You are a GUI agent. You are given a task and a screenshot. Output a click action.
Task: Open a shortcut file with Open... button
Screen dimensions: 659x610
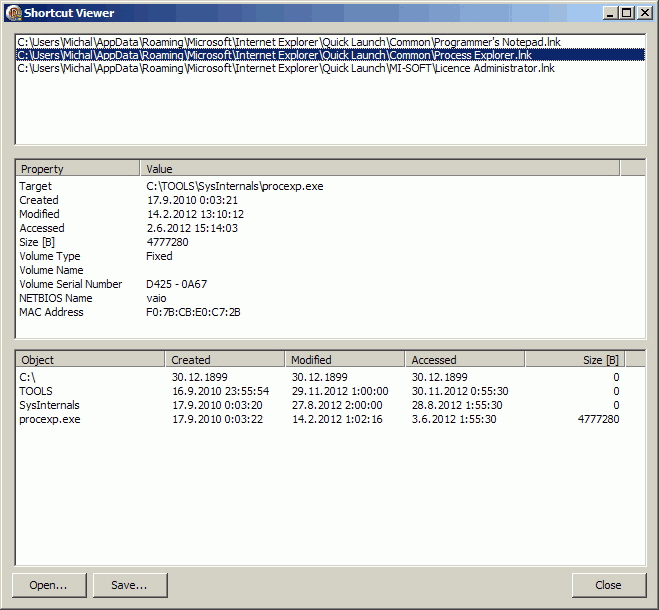pyautogui.click(x=49, y=585)
